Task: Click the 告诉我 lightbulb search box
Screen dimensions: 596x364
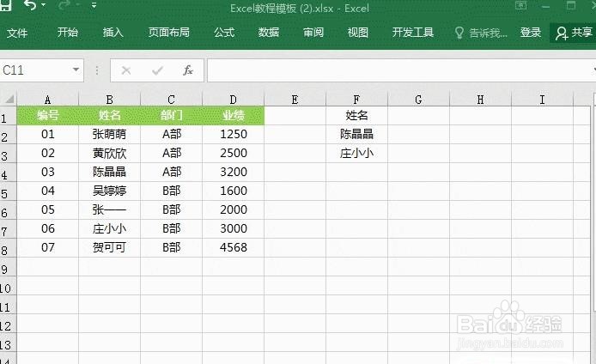Action: coord(481,33)
